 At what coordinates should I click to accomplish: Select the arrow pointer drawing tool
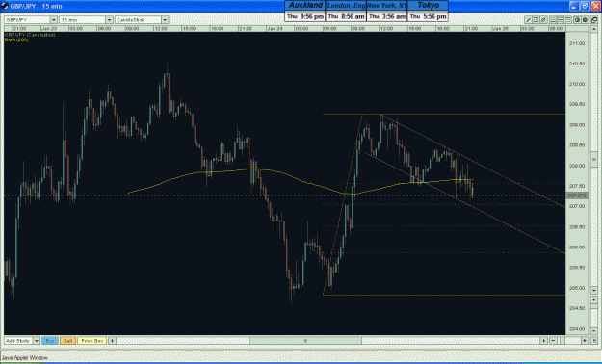tap(543, 20)
